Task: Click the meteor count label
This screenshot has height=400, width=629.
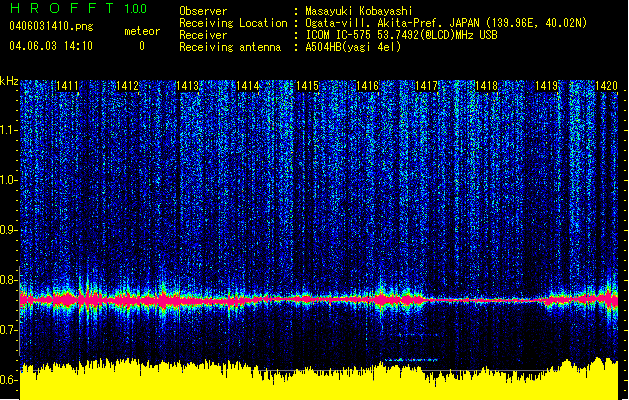Action: tap(142, 31)
